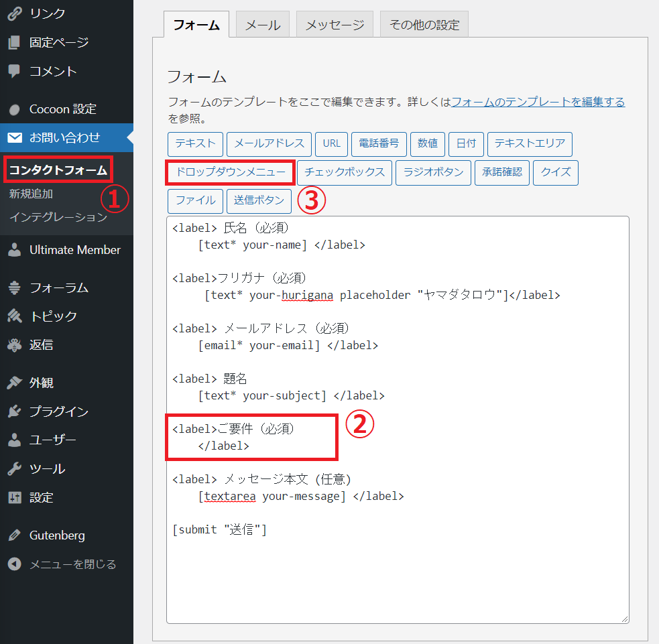Open the 外観 menu

66,383
